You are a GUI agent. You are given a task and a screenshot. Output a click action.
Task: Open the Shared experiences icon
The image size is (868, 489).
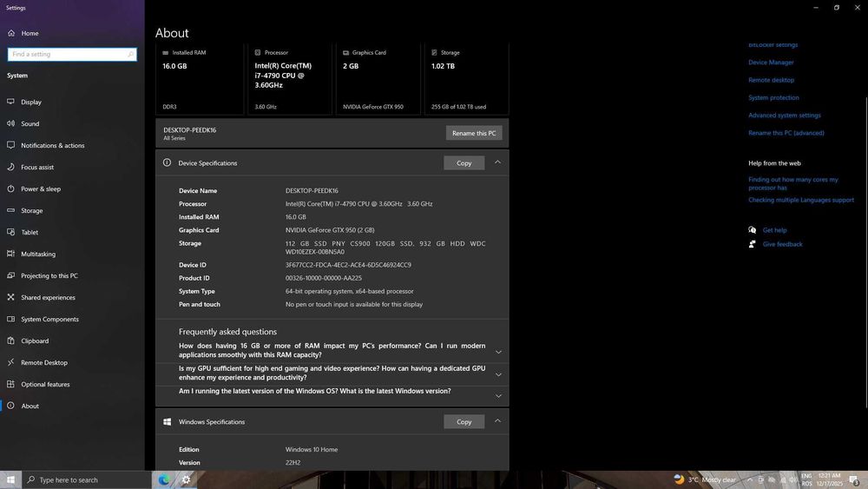(10, 297)
